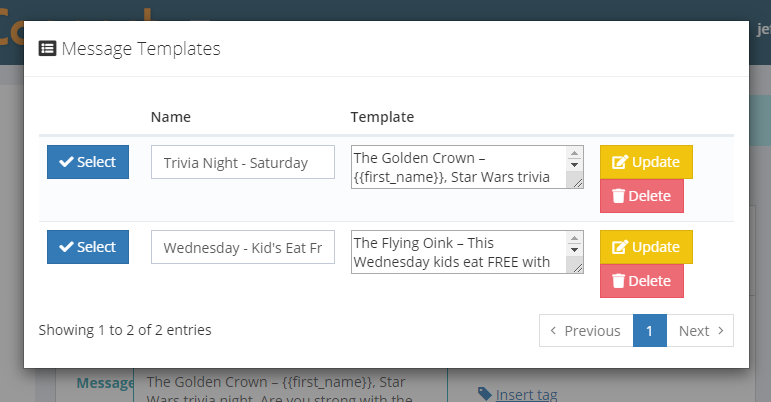Click resize grip of Flying Oink textarea

[x=577, y=267]
